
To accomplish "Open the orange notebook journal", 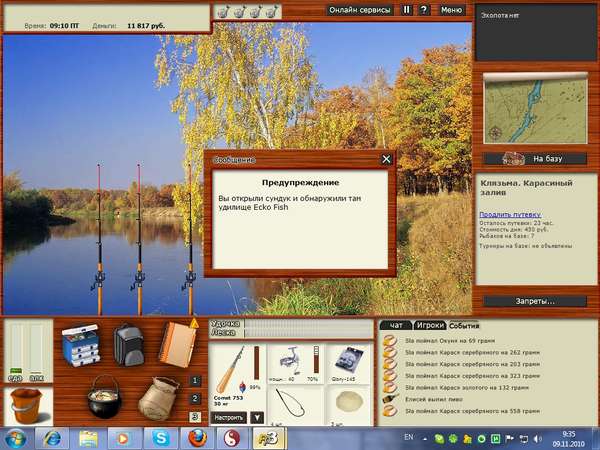I will tap(178, 343).
